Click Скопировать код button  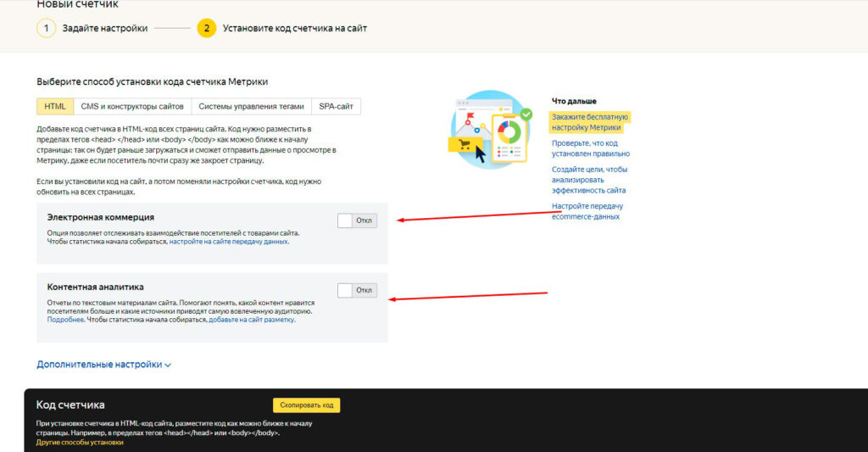click(306, 405)
